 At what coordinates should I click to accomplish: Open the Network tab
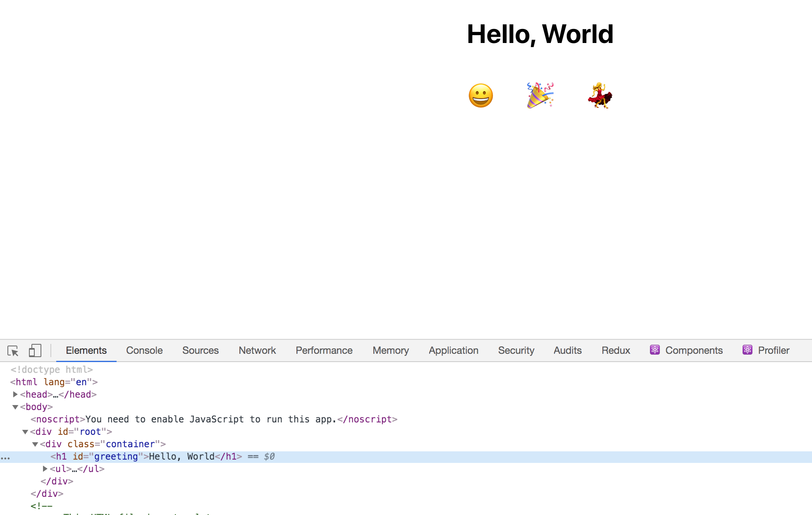(x=257, y=350)
